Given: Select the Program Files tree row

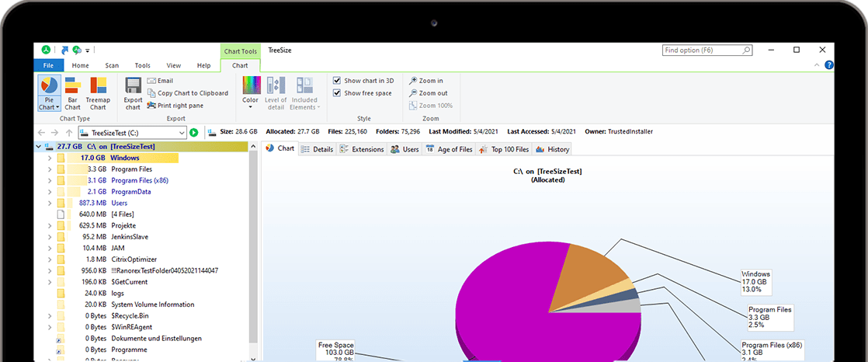Looking at the screenshot, I should 142,169.
